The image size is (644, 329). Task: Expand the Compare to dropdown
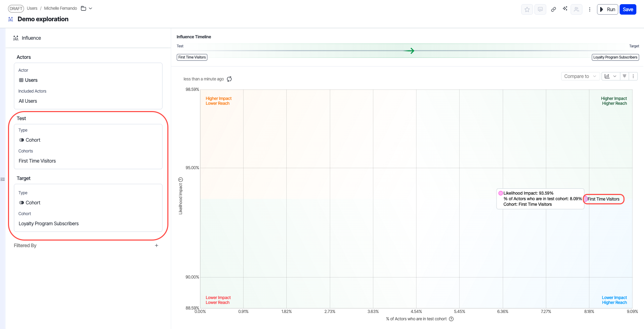click(x=580, y=76)
